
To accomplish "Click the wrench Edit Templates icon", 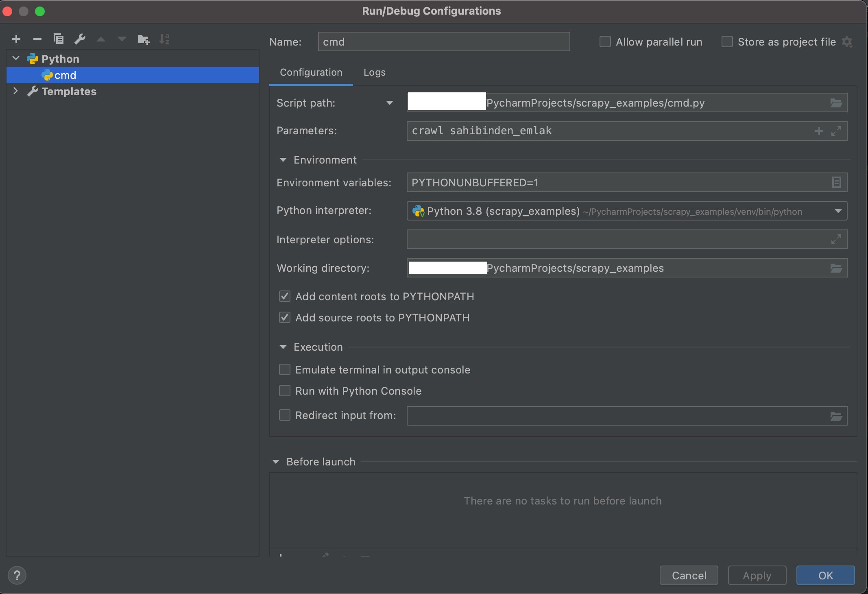I will (80, 39).
